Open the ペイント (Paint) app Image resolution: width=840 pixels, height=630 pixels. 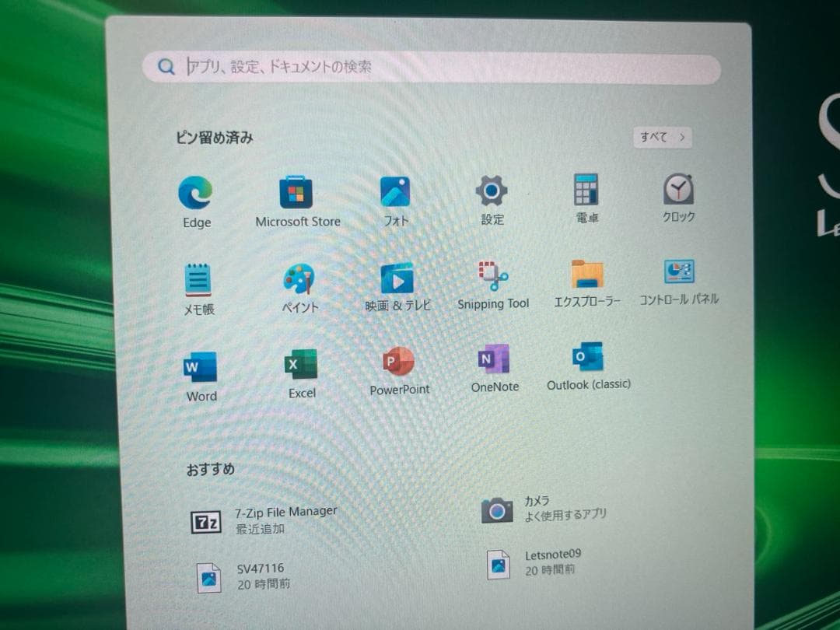299,278
